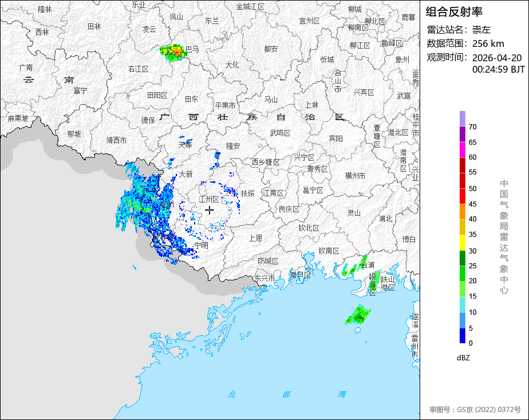Pick the dark green 25 dBZ legend swatch
Image resolution: width=529 pixels, height=420 pixels.
pyautogui.click(x=462, y=258)
